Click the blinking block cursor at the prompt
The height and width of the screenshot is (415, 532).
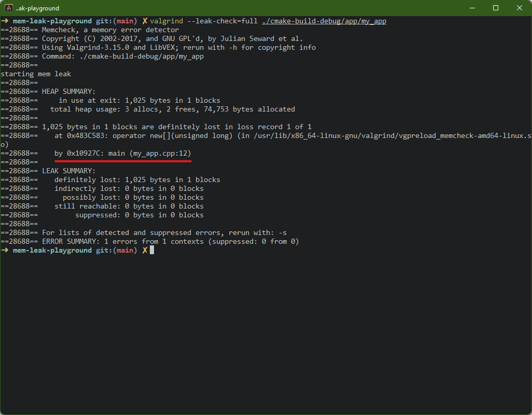coord(152,250)
